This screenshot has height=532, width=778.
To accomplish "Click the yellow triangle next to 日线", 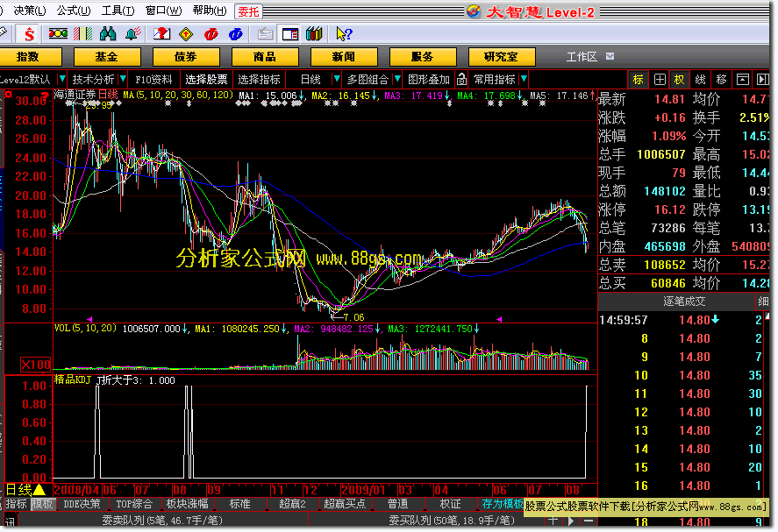I will tap(39, 490).
